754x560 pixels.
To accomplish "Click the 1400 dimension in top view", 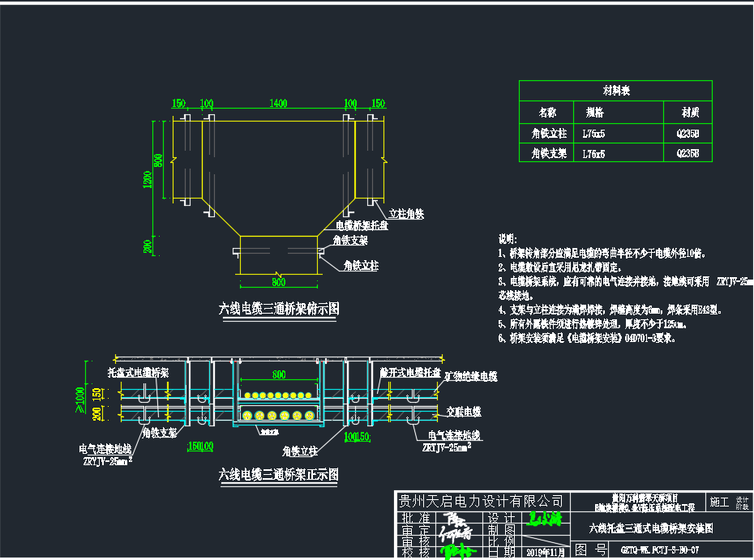I will (x=278, y=104).
